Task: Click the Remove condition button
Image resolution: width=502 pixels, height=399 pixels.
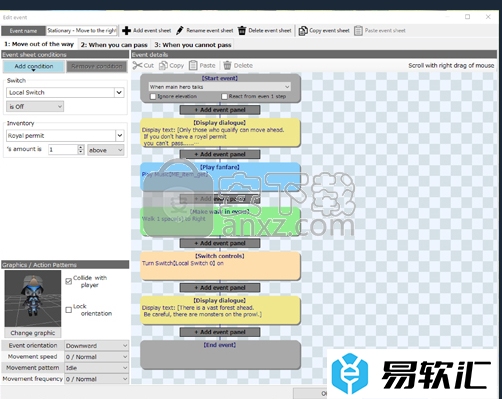Action: click(x=97, y=66)
